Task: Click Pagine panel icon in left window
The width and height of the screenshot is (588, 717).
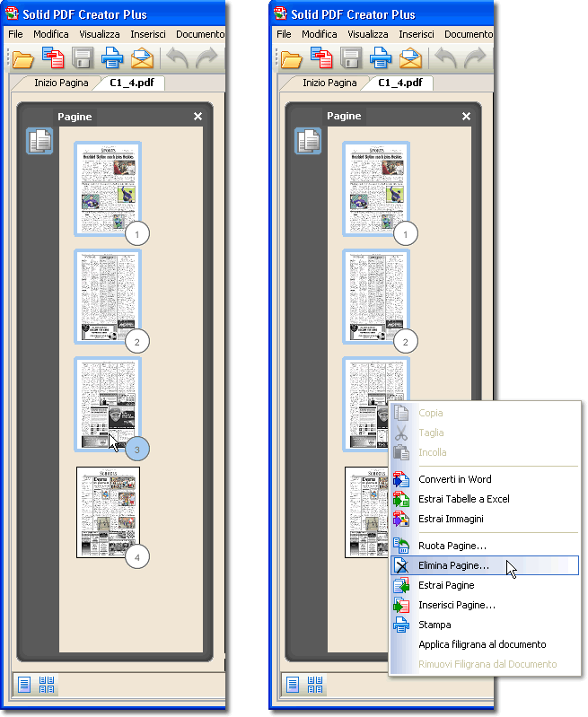Action: (39, 141)
